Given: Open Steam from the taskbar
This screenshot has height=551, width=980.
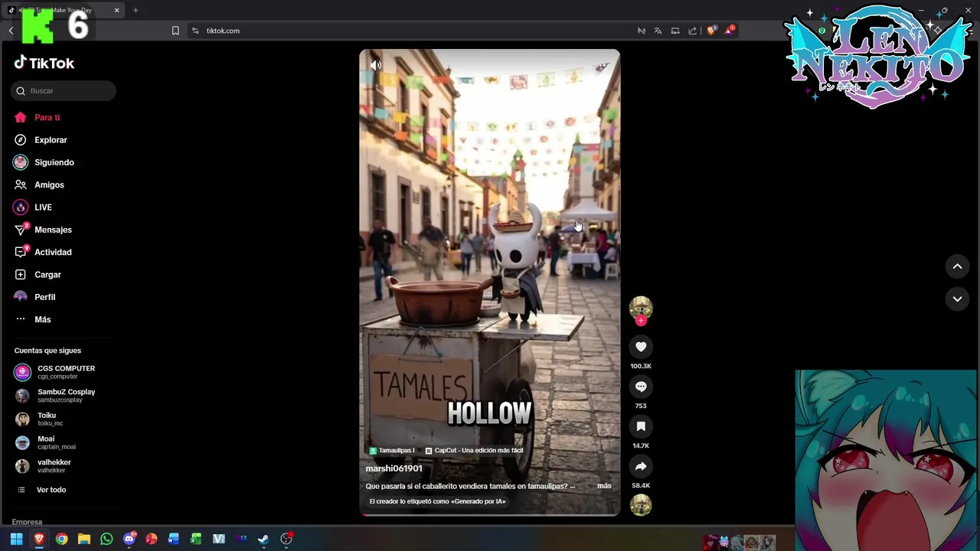Looking at the screenshot, I should click(263, 539).
